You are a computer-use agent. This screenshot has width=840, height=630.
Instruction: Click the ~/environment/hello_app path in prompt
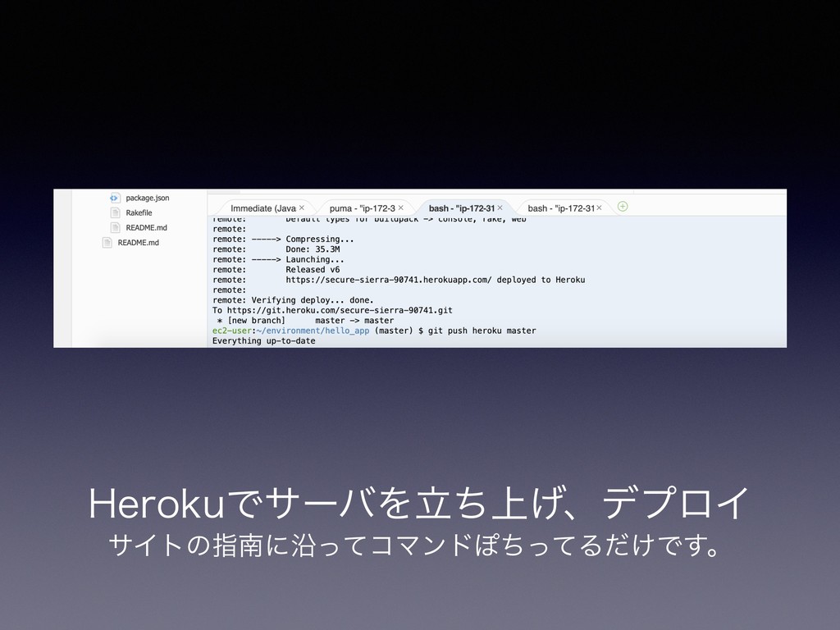pyautogui.click(x=313, y=331)
